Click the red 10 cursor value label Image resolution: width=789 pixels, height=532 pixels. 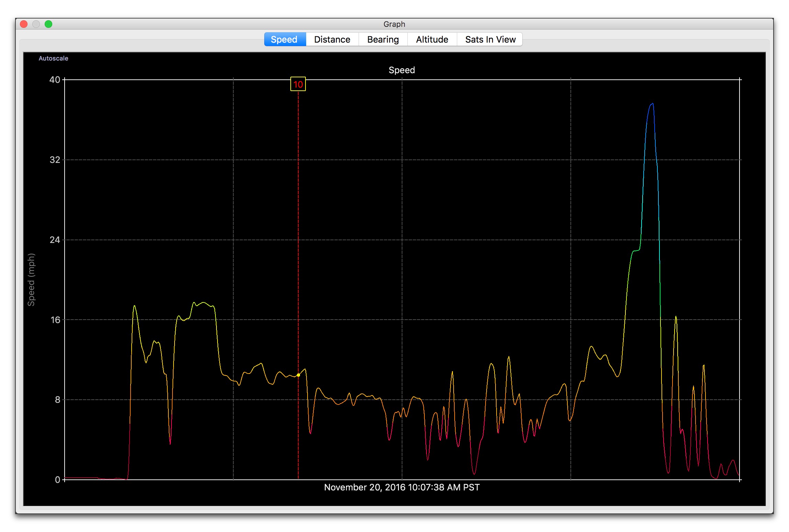pos(298,84)
